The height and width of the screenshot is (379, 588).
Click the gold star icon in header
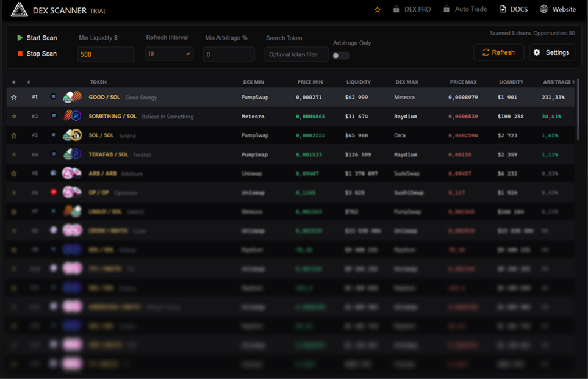(378, 10)
